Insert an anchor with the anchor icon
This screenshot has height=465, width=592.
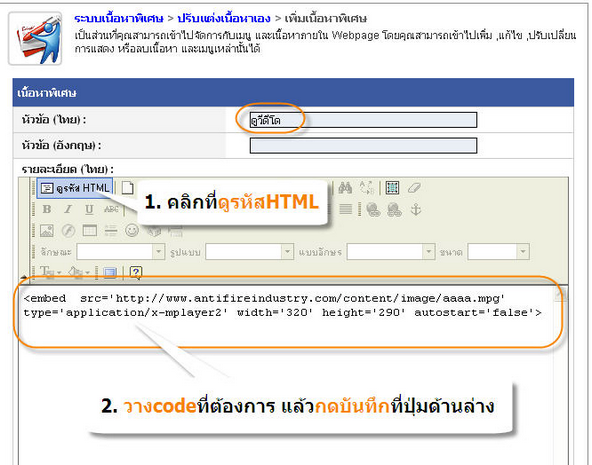(416, 209)
